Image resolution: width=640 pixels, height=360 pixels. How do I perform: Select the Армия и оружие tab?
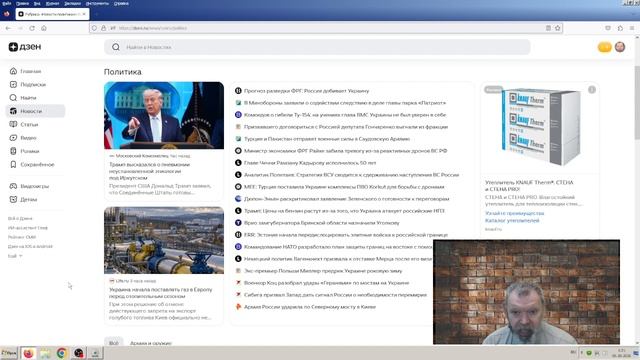pos(151,343)
